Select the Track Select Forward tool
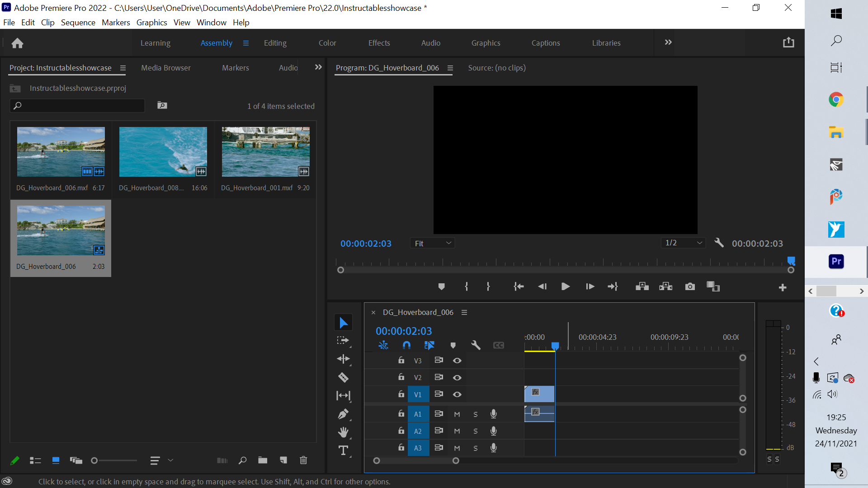The height and width of the screenshot is (488, 868). [x=343, y=341]
